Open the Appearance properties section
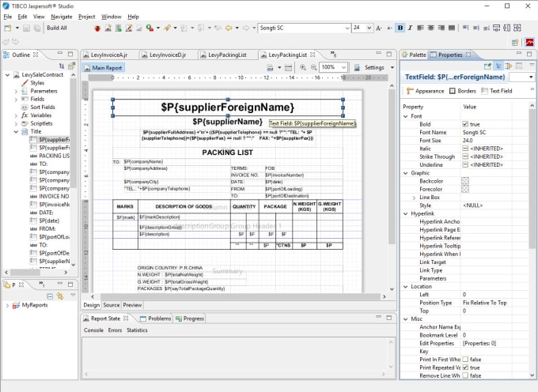This screenshot has height=392, width=538. point(425,91)
